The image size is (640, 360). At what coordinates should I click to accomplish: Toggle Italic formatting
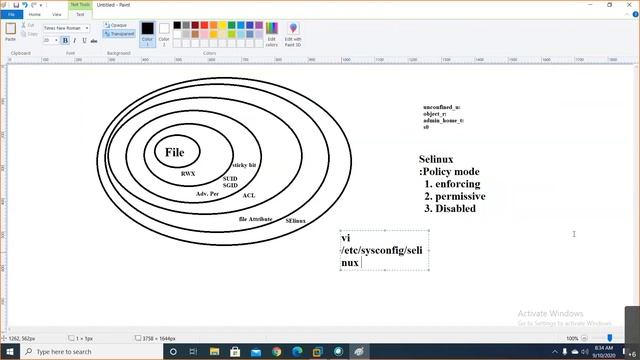click(75, 40)
